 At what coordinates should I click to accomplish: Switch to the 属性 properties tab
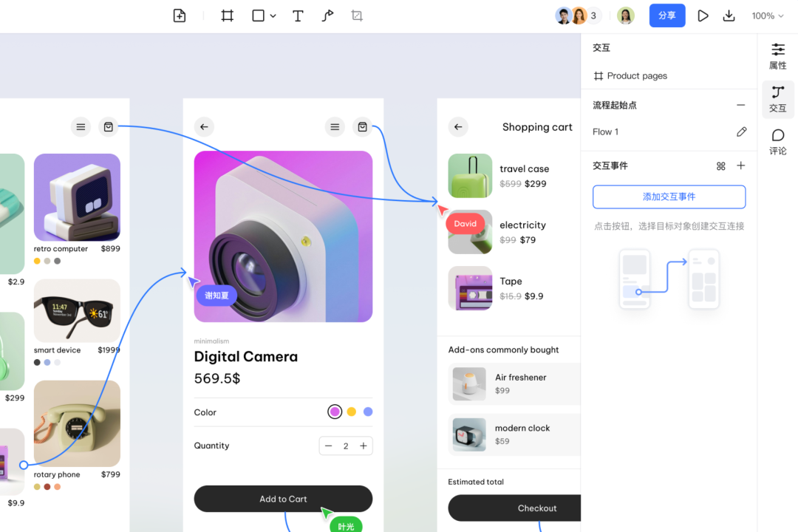click(777, 56)
